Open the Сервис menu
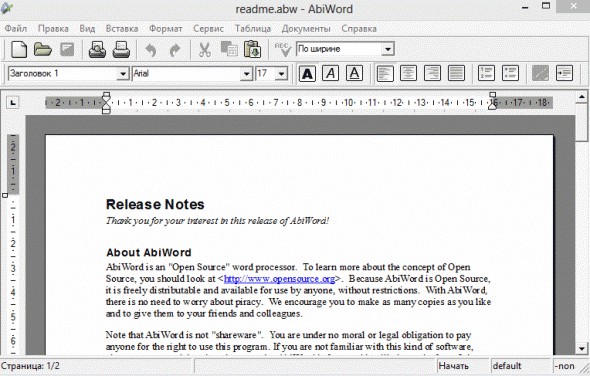 208,29
